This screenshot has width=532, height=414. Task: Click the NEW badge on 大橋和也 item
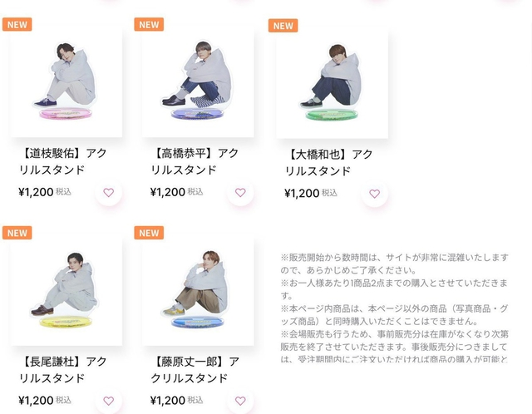(283, 26)
